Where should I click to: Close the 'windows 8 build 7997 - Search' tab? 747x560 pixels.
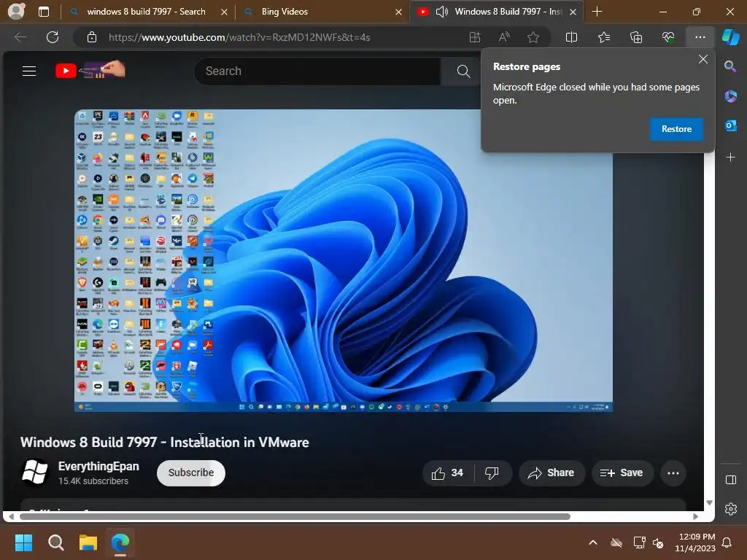224,12
